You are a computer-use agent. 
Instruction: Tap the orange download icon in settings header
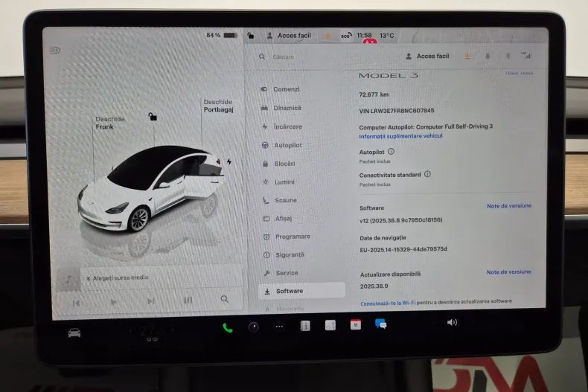pos(467,57)
